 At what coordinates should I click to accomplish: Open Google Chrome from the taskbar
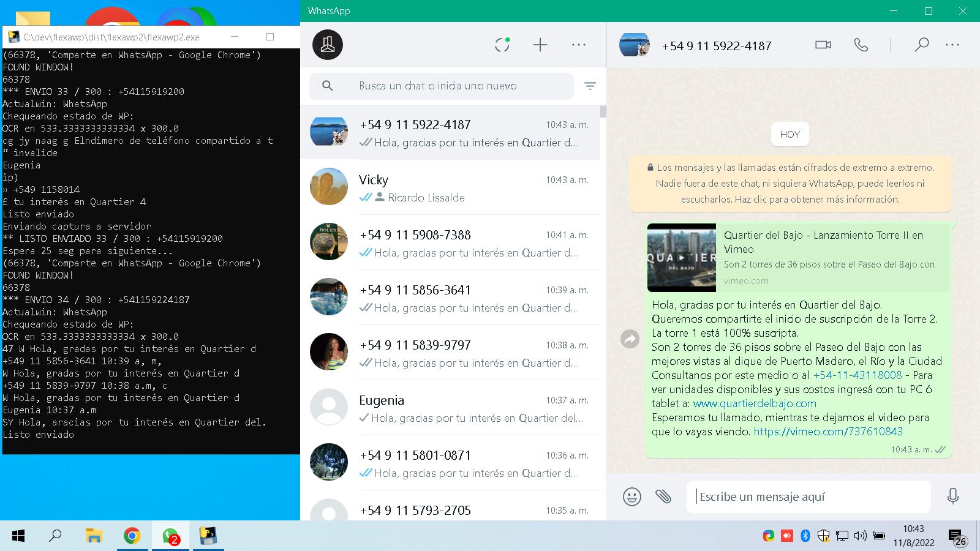click(x=132, y=536)
